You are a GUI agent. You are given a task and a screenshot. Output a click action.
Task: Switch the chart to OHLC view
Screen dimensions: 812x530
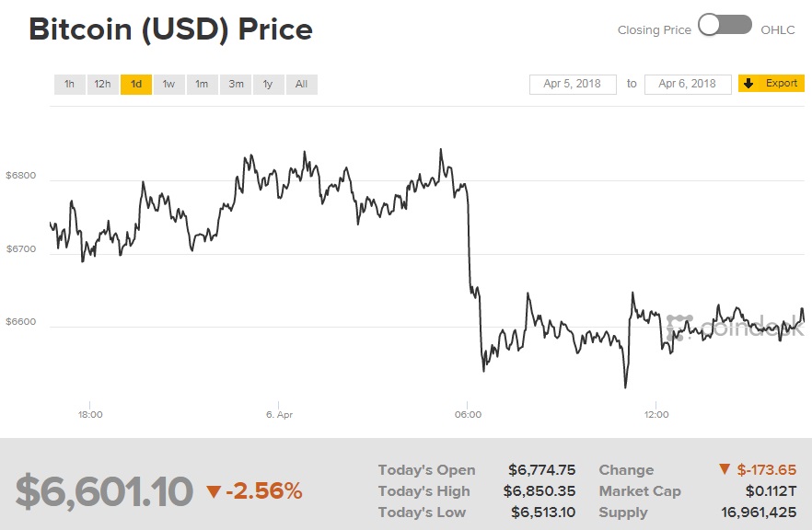coord(725,29)
